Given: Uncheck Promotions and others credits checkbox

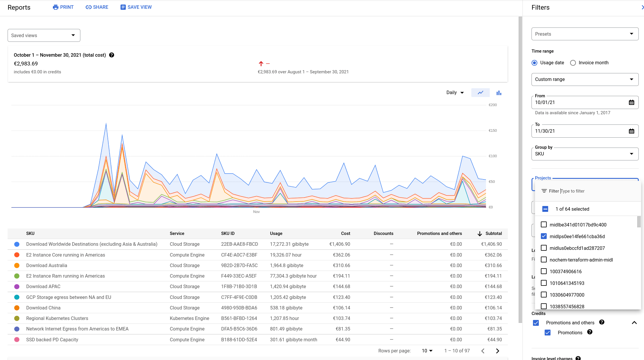Looking at the screenshot, I should (536, 323).
